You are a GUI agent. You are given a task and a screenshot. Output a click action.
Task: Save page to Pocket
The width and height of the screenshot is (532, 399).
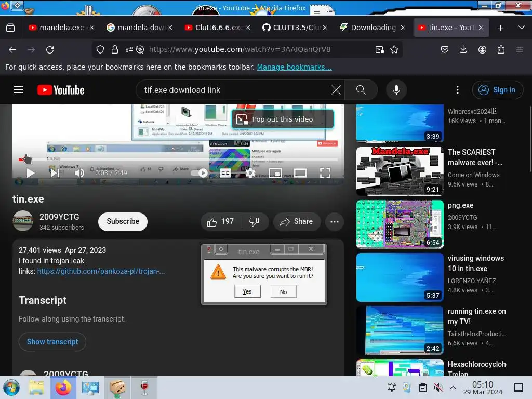445,50
